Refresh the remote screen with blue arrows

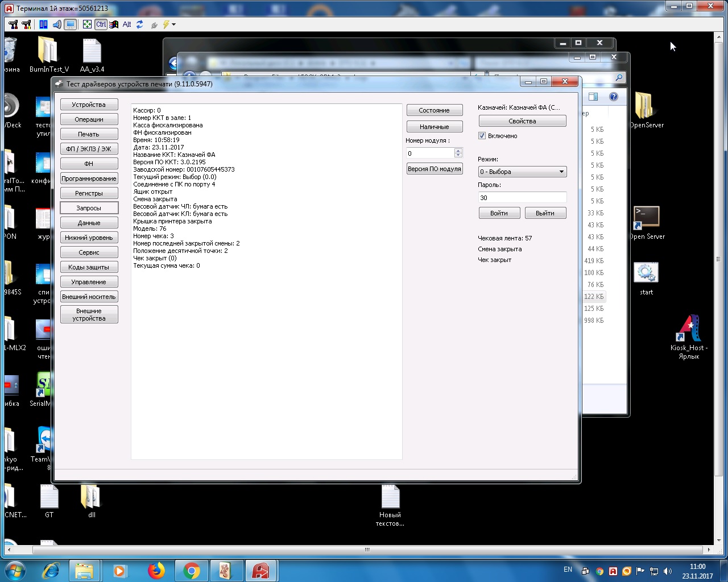coord(140,24)
